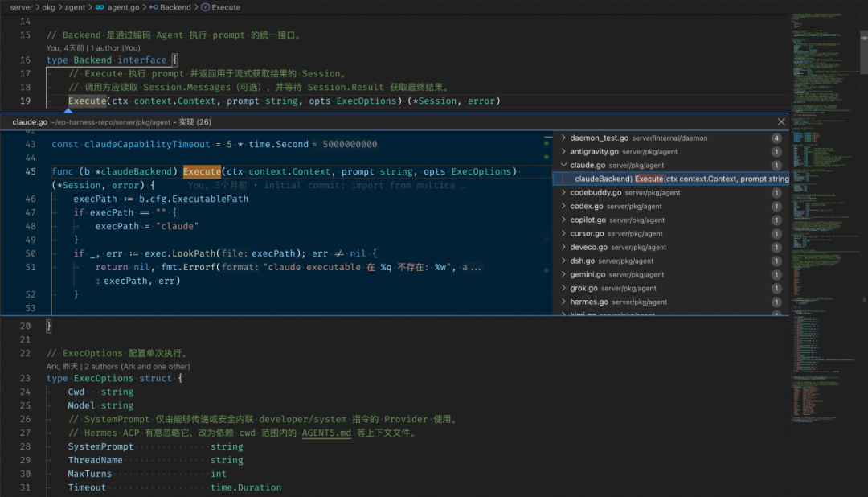This screenshot has width=868, height=497.
Task: Click the ThreadName field on line 29
Action: pos(95,460)
